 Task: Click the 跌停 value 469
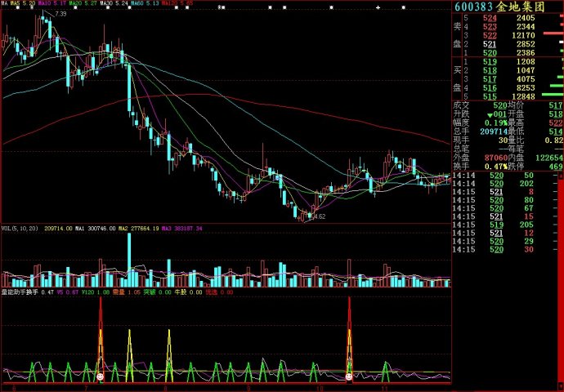coord(556,167)
